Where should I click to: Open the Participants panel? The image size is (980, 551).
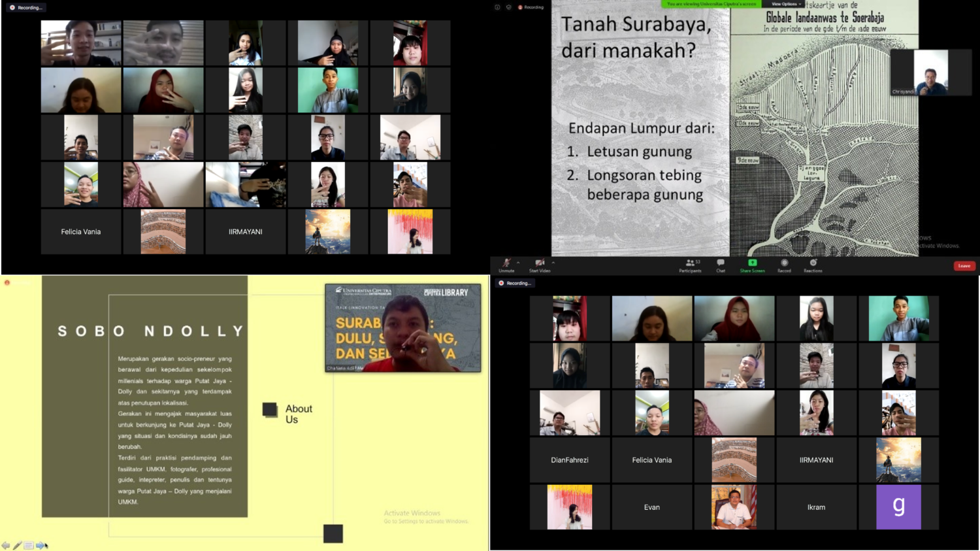click(690, 263)
